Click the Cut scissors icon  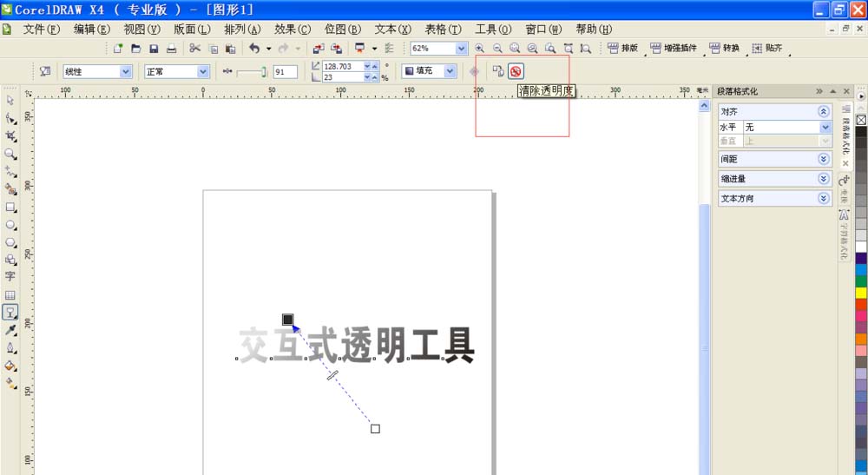[x=194, y=49]
